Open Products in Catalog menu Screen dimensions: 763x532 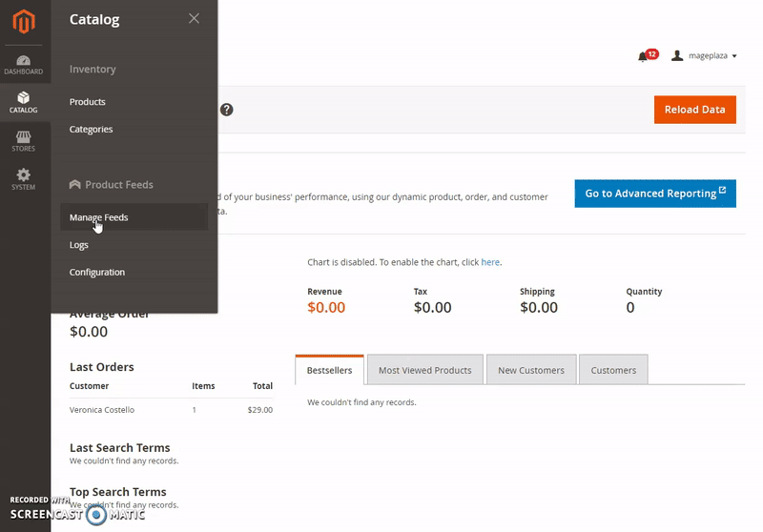(88, 102)
